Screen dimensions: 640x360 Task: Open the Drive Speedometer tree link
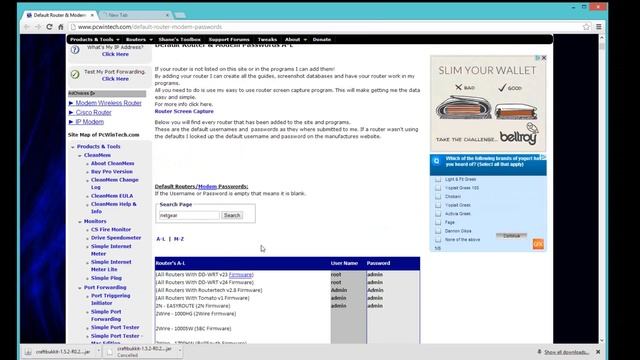coord(116,238)
